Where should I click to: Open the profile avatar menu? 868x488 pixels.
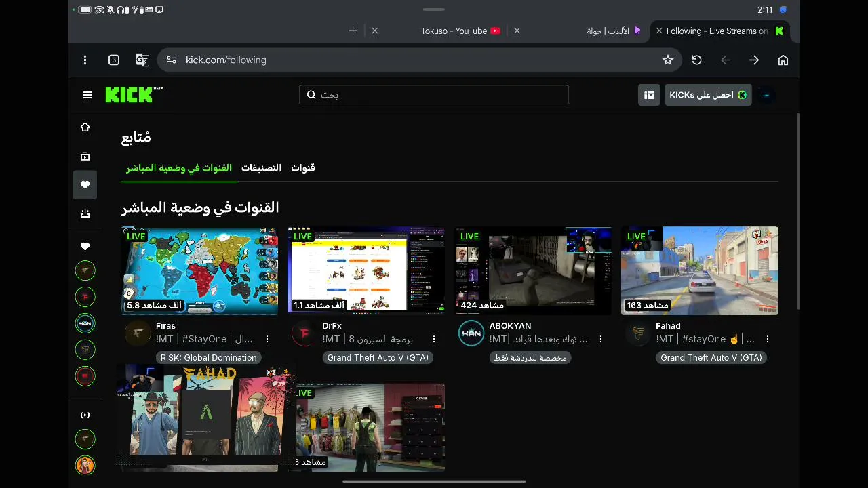(x=766, y=95)
